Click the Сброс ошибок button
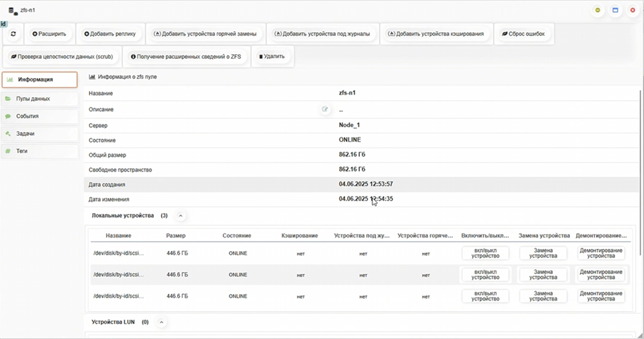 523,34
